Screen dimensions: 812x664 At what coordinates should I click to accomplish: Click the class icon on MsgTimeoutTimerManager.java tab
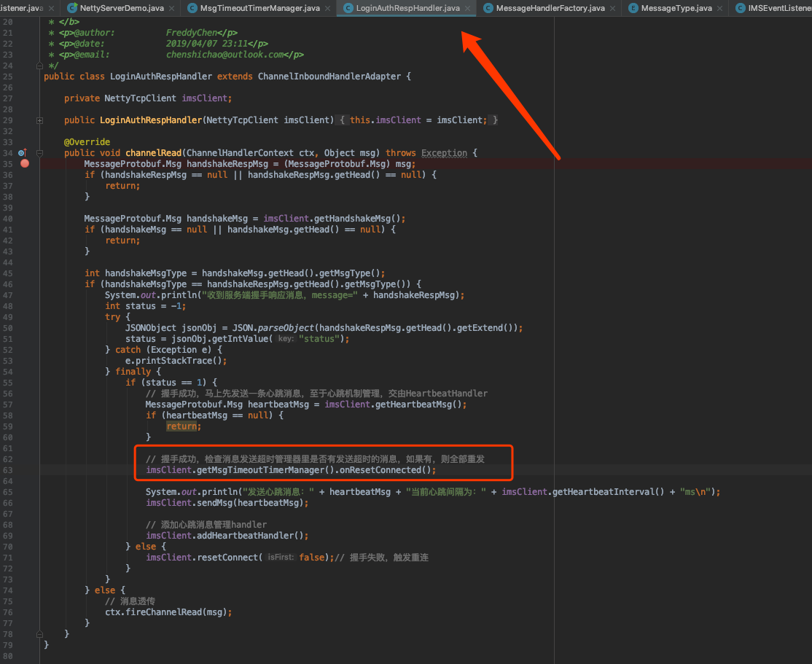[192, 9]
